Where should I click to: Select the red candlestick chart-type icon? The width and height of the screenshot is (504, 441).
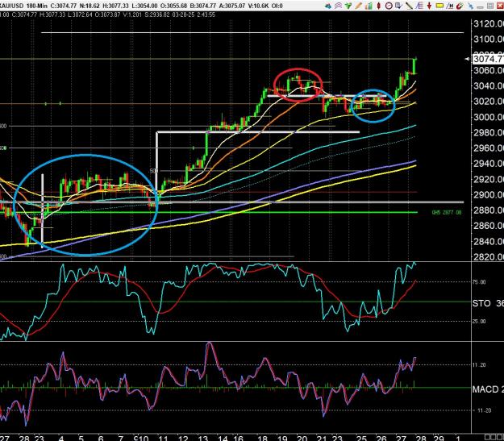[x=379, y=6]
